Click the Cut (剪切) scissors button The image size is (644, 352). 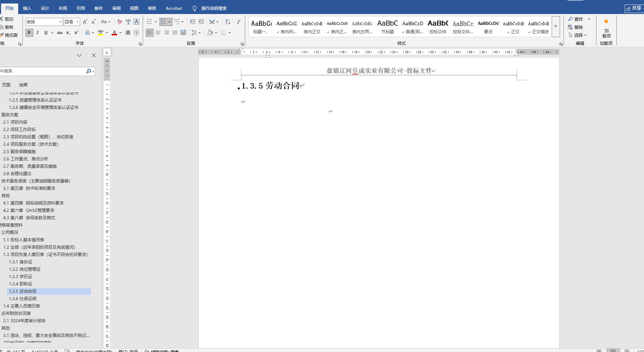[x=7, y=19]
